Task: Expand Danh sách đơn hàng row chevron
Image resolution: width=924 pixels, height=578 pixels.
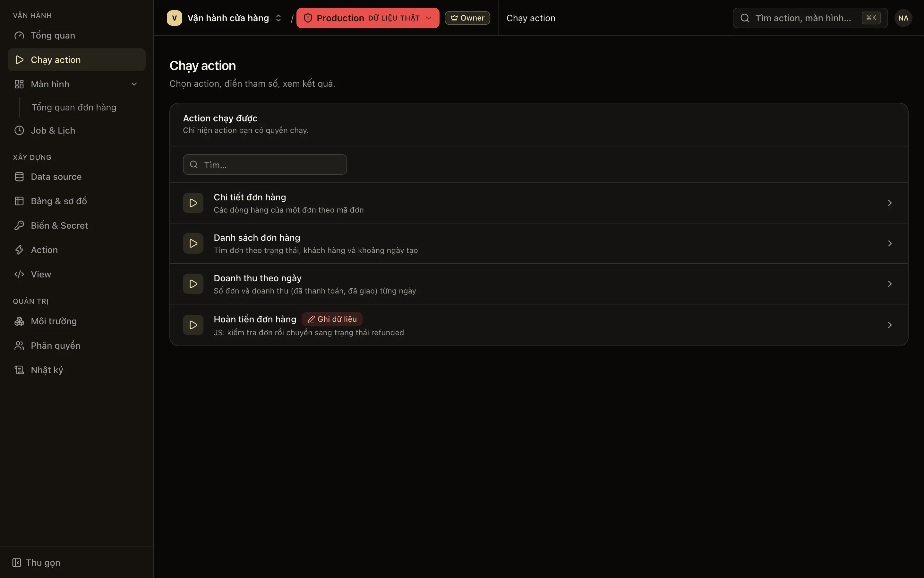Action: [x=890, y=243]
